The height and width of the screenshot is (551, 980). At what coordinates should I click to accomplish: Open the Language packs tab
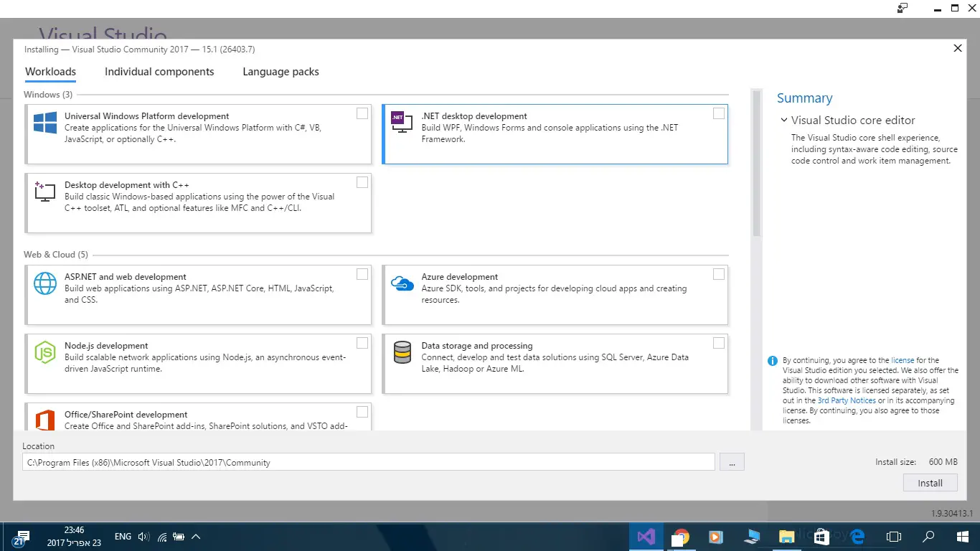click(x=281, y=72)
